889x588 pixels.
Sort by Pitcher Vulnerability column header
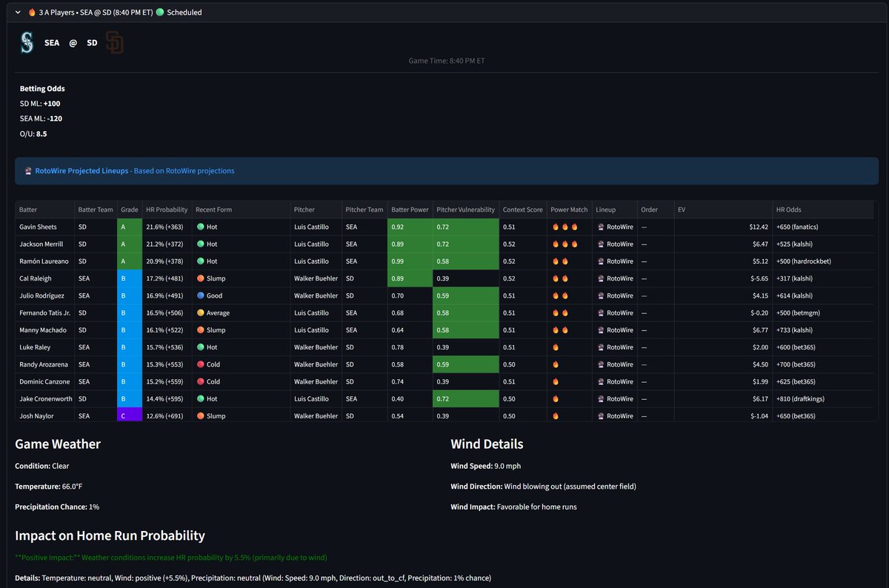(x=466, y=210)
